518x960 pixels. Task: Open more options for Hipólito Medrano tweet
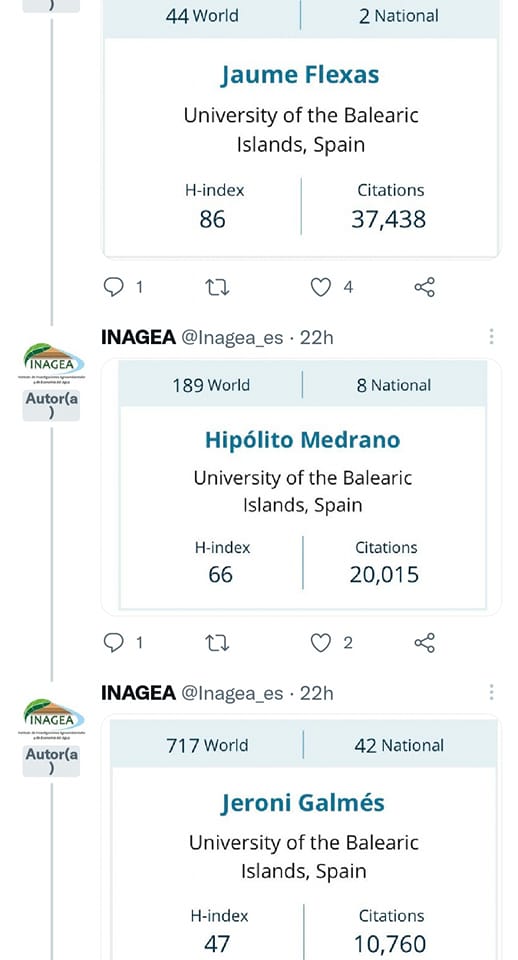[x=491, y=336]
